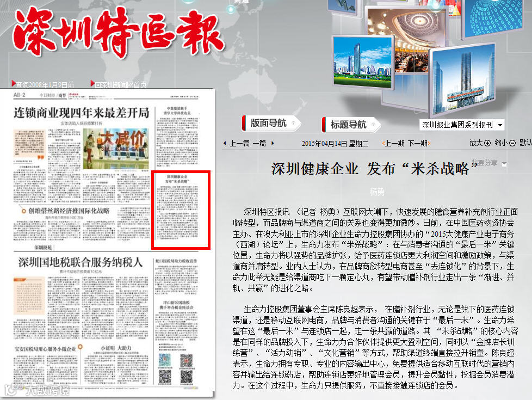Click the 大减价 sale photo on the page

(x=116, y=149)
